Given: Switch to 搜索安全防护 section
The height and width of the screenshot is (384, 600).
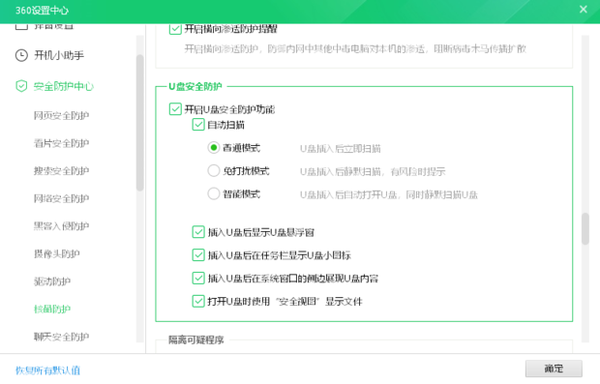Looking at the screenshot, I should pos(61,171).
